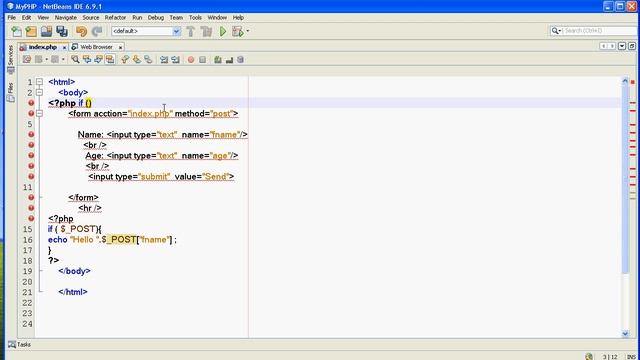The image size is (640, 360).
Task: Open the Run menu
Action: pyautogui.click(x=137, y=18)
